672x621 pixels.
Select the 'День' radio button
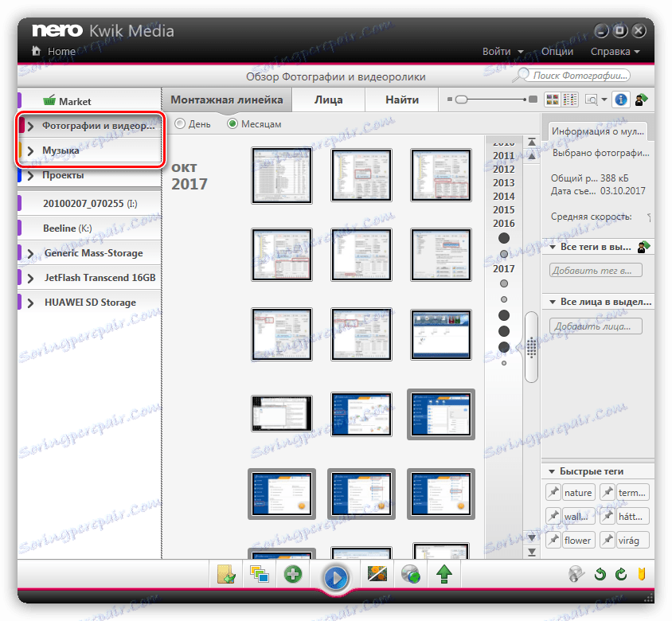point(179,124)
